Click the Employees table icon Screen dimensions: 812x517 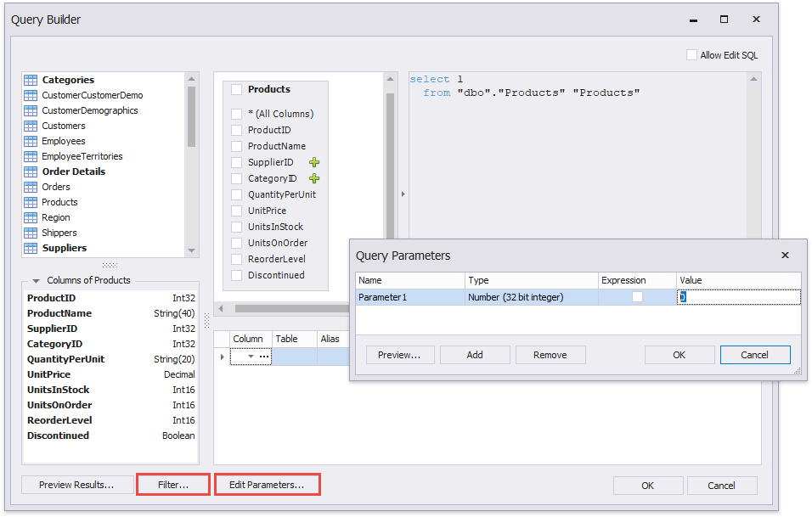(31, 141)
